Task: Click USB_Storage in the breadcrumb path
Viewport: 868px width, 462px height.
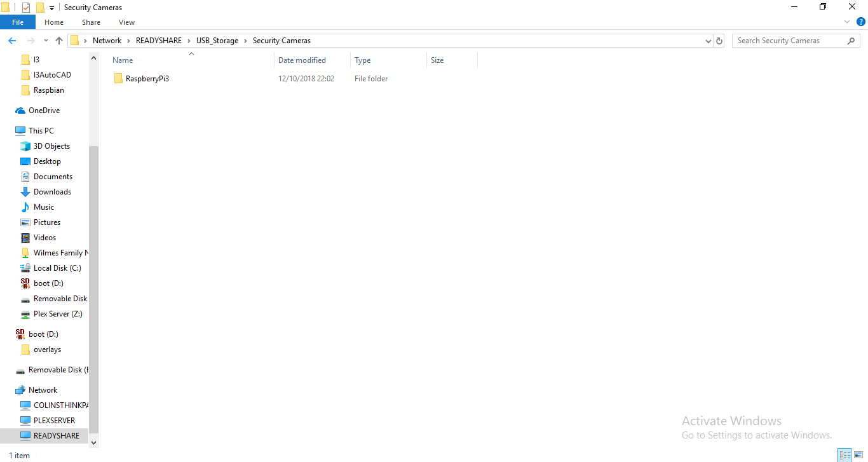Action: click(217, 40)
